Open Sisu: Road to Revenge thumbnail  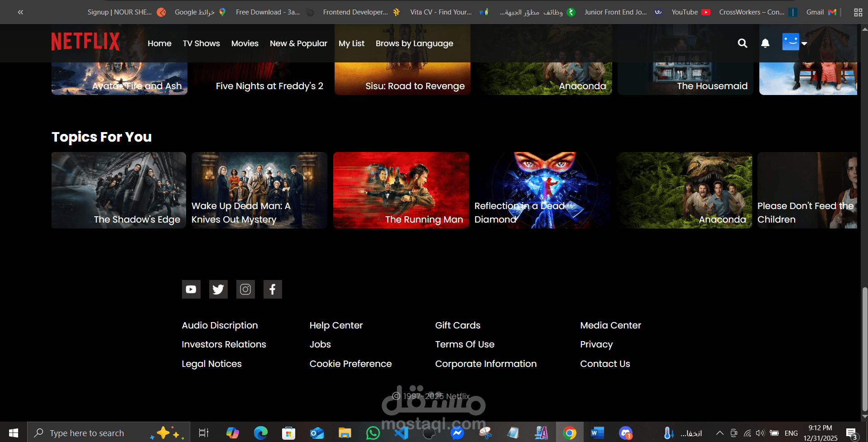pos(403,79)
